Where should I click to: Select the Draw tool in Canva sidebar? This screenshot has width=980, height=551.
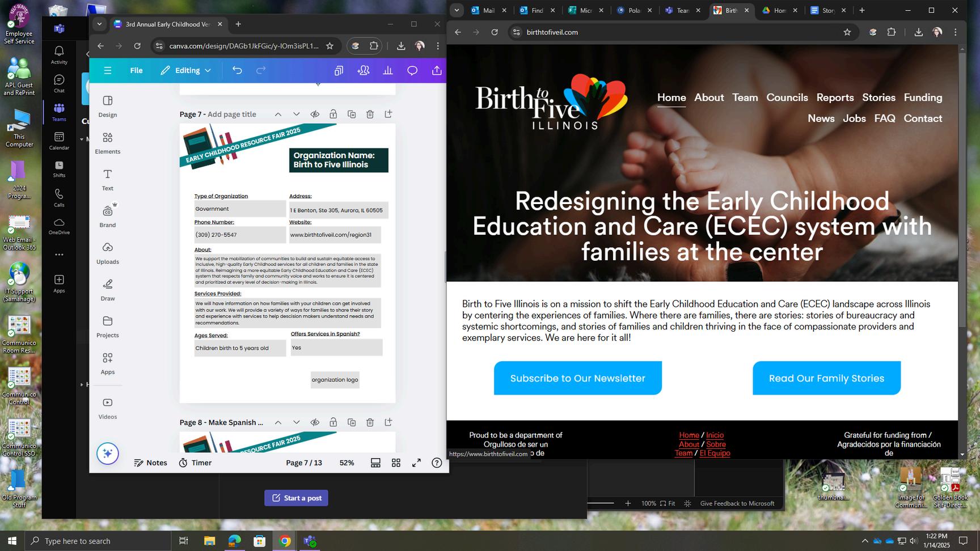point(107,290)
